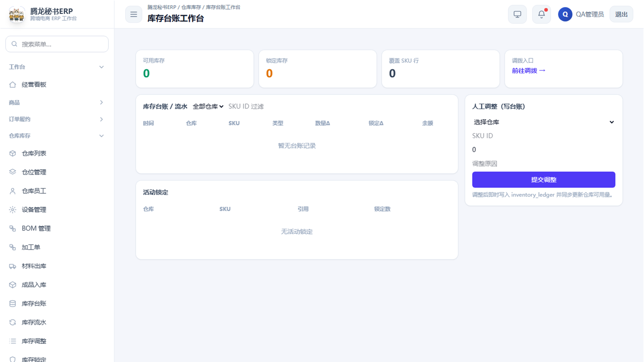
Task: Click the QA管理员 avatar icon
Action: click(565, 14)
